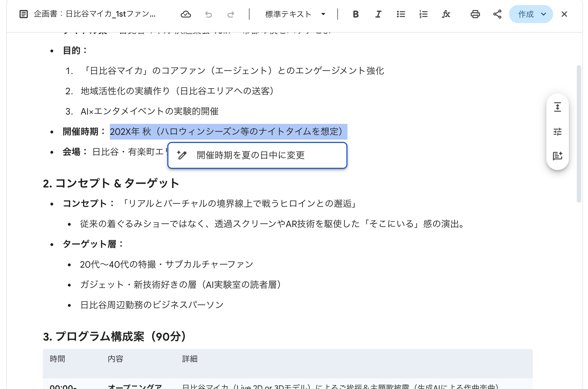Expand the 作成 button chevron
Image resolution: width=588 pixels, height=389 pixels.
pyautogui.click(x=544, y=14)
